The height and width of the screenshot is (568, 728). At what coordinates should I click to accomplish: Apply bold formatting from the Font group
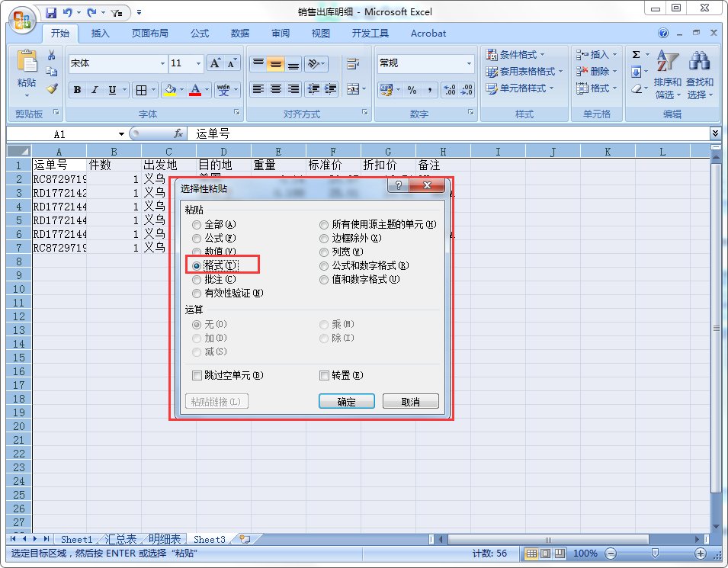[77, 89]
